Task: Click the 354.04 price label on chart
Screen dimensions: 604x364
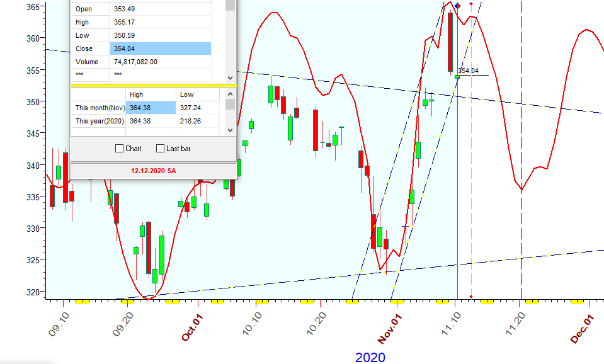Action: (468, 71)
